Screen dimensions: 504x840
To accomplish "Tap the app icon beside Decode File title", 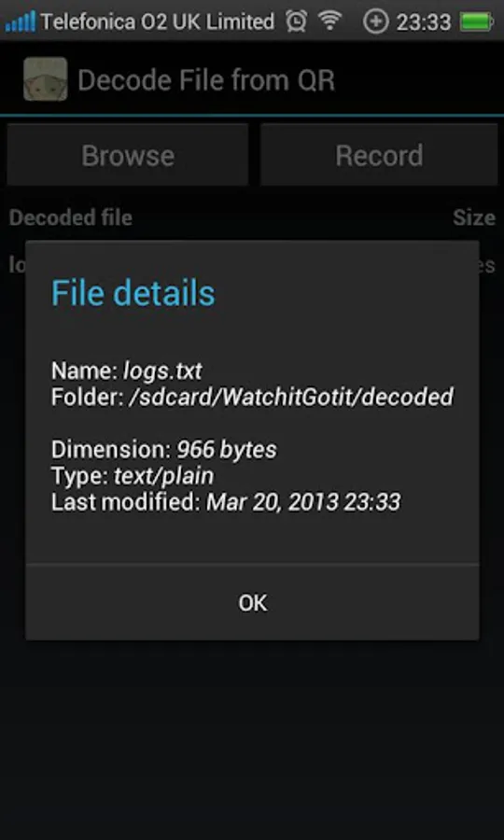I will pos(46,79).
